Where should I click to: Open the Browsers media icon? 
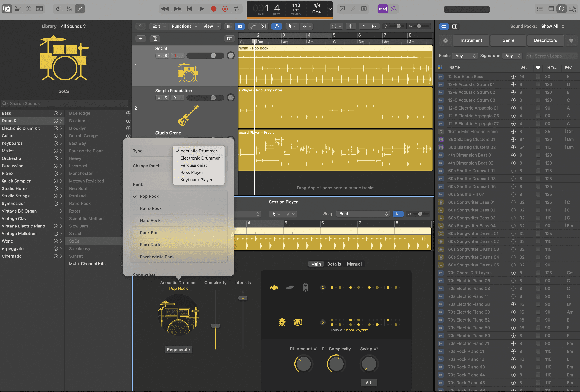(572, 9)
